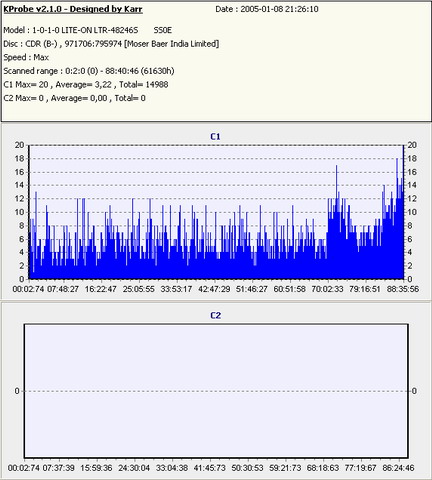Click C2 axis time label 07:37:39
432x480 pixels.
pos(59,468)
